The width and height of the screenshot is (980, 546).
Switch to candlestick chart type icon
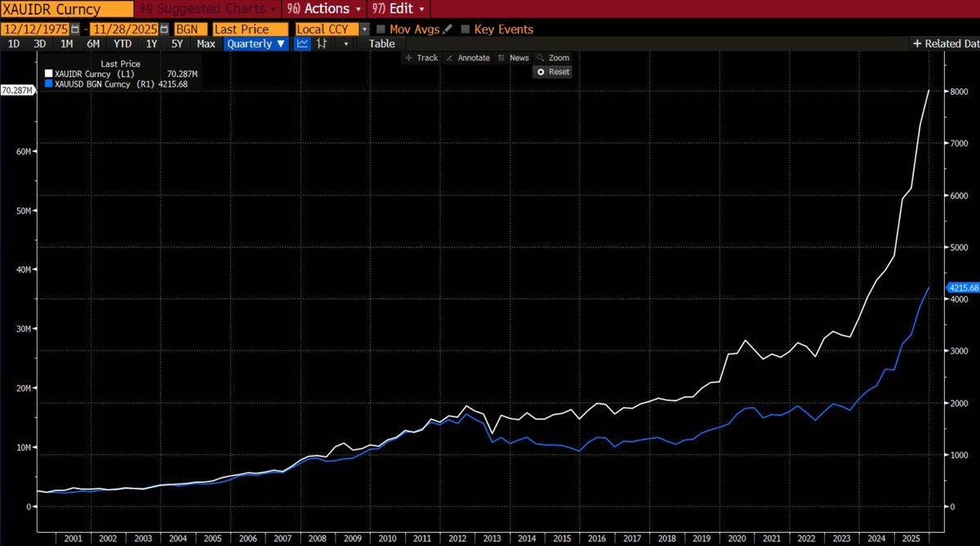click(320, 43)
